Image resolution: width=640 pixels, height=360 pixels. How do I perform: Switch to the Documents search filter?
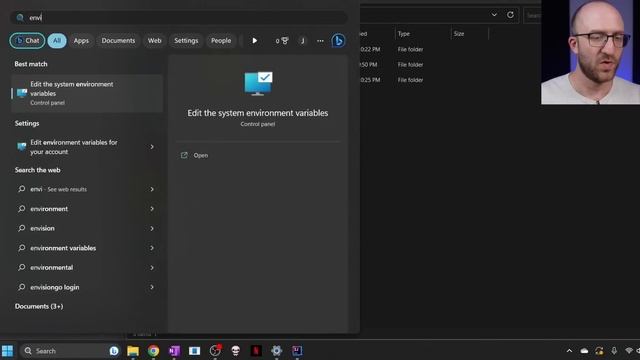click(118, 40)
